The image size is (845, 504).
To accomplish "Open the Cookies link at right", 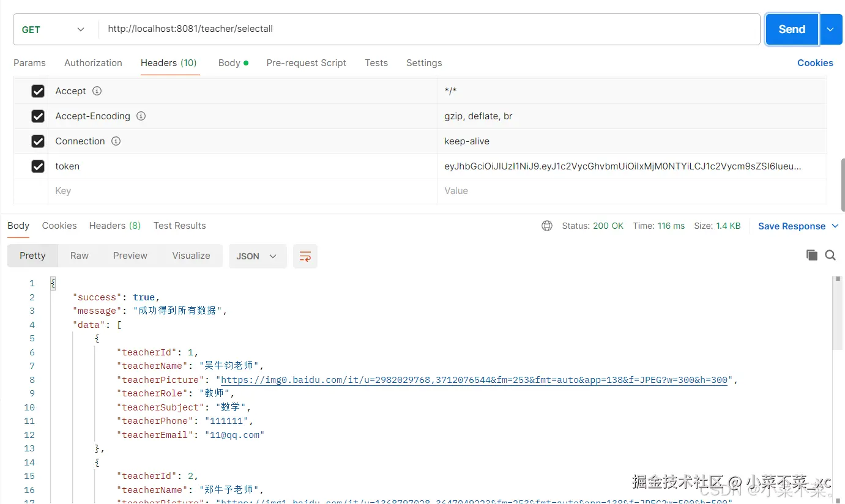I will point(815,63).
